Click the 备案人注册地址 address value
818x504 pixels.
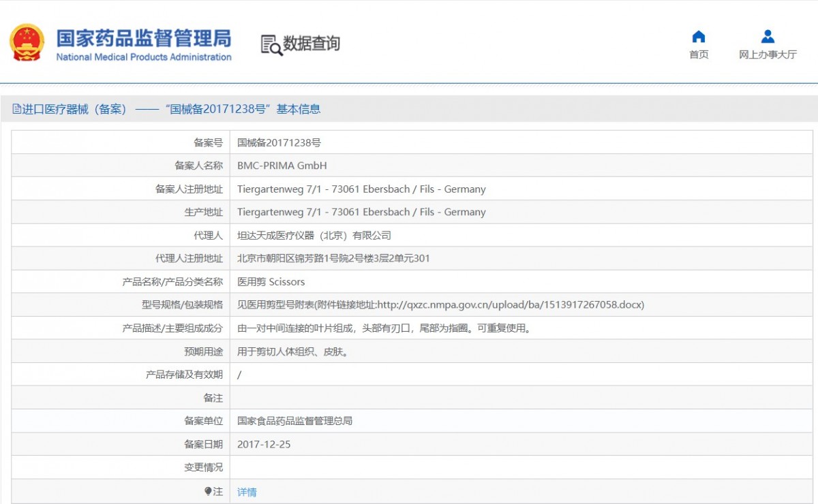coord(361,189)
